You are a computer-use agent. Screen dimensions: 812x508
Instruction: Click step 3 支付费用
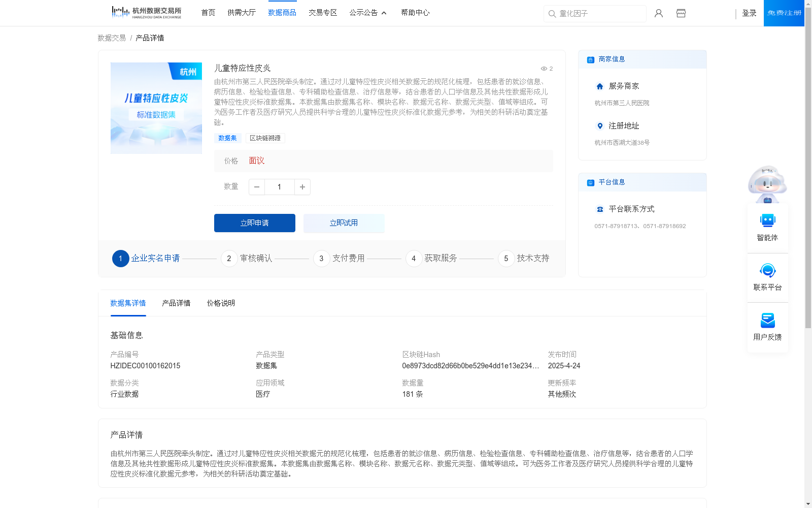click(339, 259)
